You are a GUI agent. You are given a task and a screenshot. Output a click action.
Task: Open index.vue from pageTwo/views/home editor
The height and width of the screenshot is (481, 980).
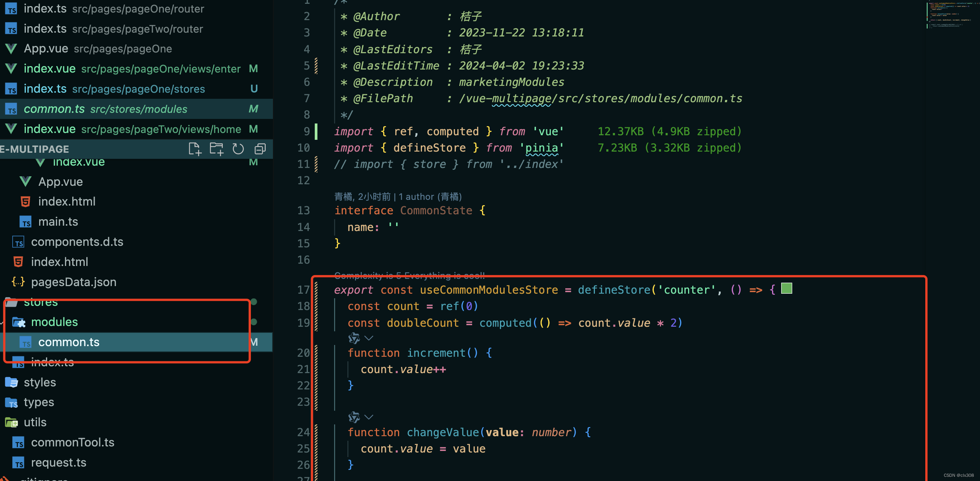pyautogui.click(x=136, y=129)
